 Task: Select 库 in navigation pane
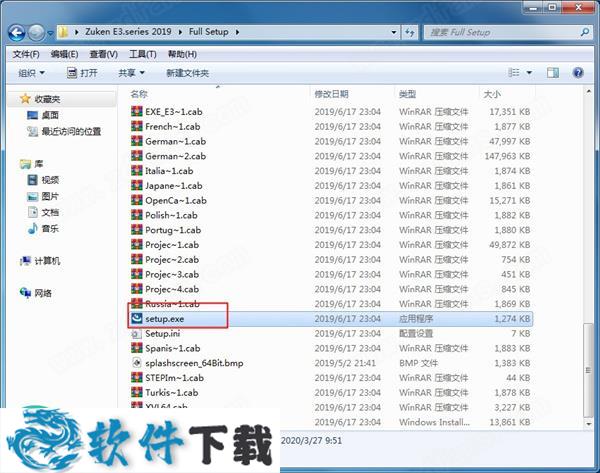click(x=39, y=164)
